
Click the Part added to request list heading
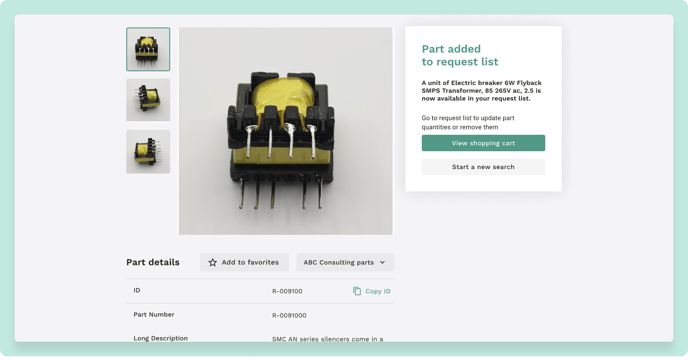point(460,55)
